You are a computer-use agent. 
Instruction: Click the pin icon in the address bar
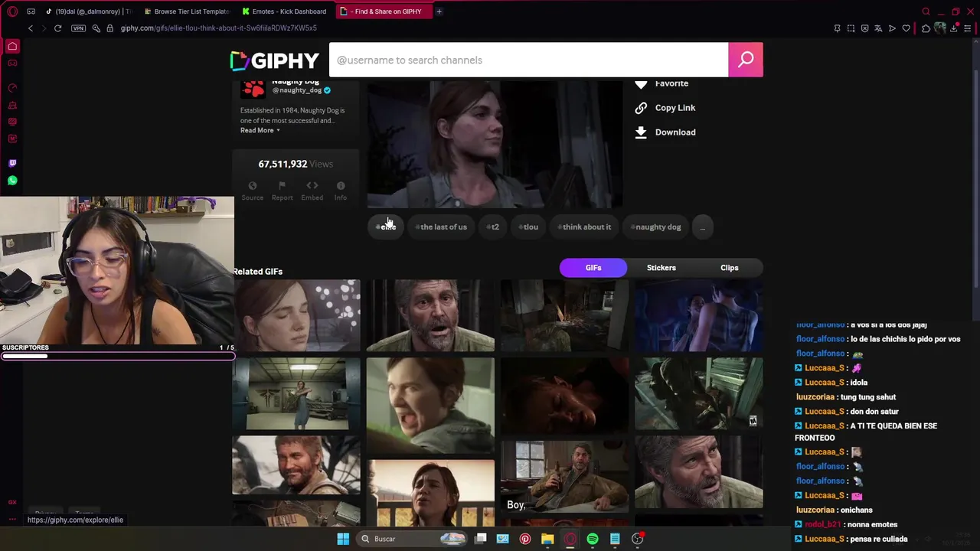pos(837,28)
